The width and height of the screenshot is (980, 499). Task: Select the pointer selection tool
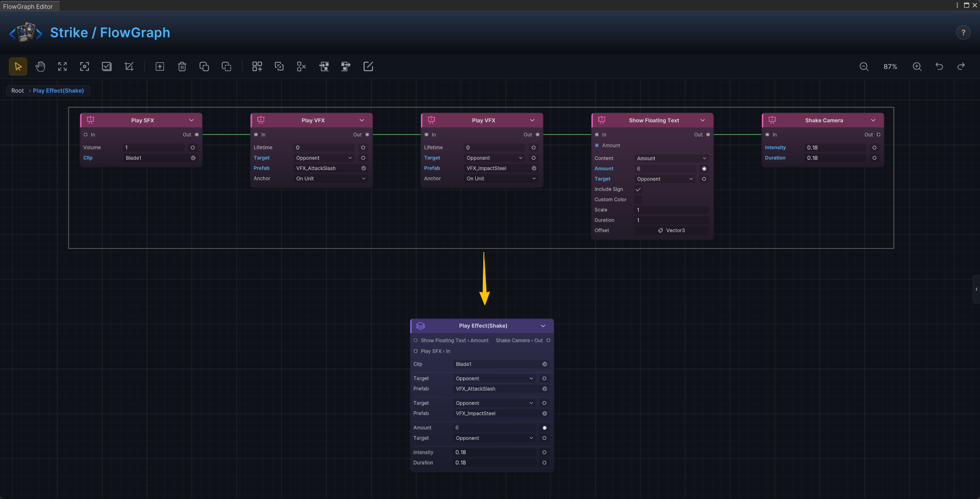point(18,66)
